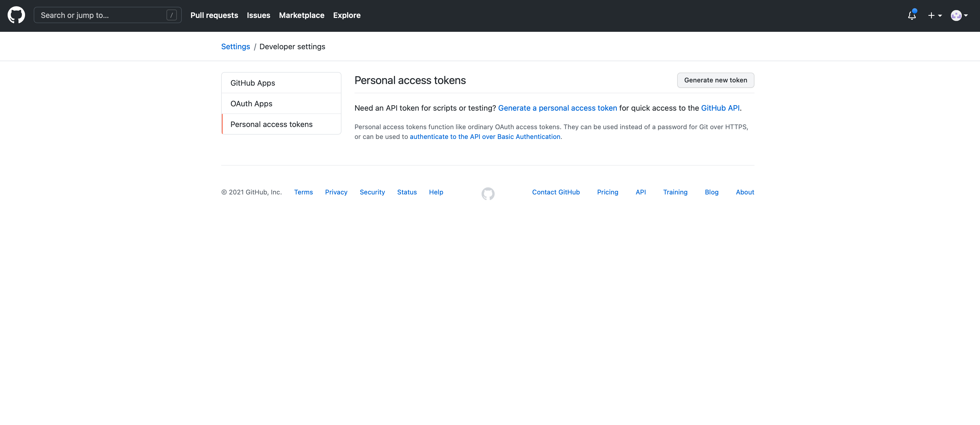Select OAuth Apps in the sidebar
This screenshot has width=980, height=425.
click(x=281, y=103)
